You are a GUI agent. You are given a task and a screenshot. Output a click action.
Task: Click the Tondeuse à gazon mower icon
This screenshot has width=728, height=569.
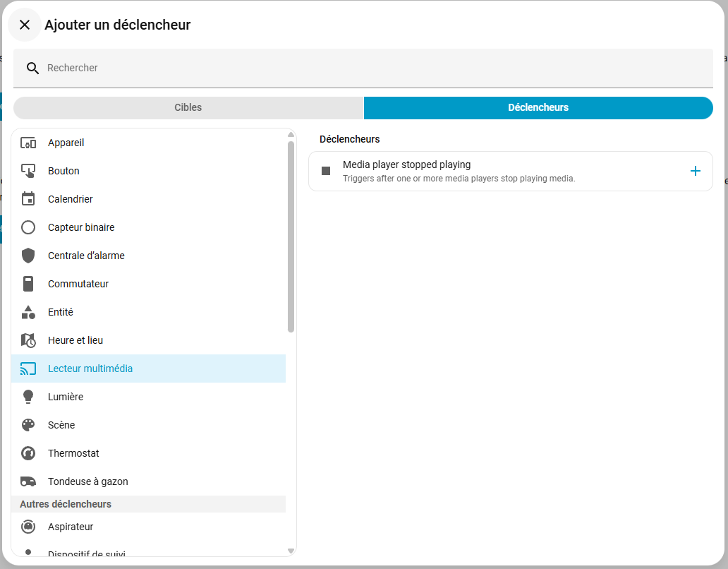(28, 481)
